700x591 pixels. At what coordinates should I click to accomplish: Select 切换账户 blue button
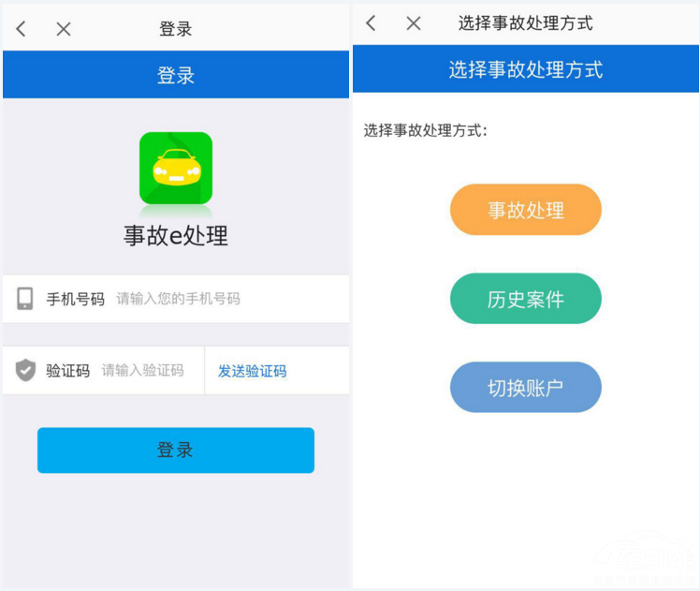point(526,387)
